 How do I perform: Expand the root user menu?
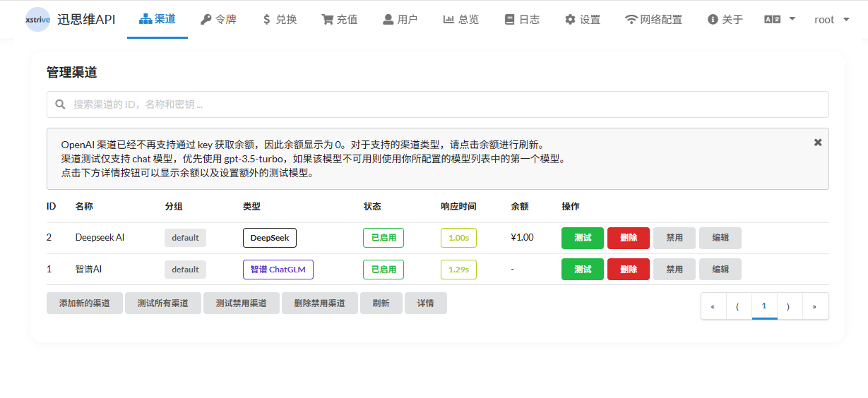(x=832, y=19)
